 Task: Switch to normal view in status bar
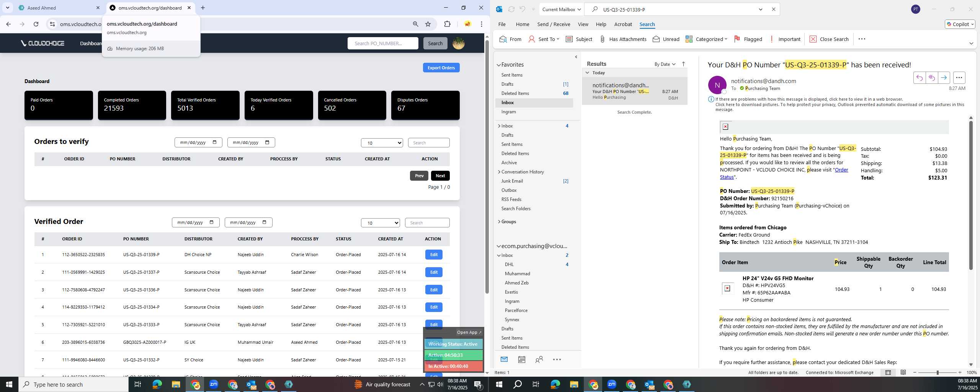pos(888,372)
